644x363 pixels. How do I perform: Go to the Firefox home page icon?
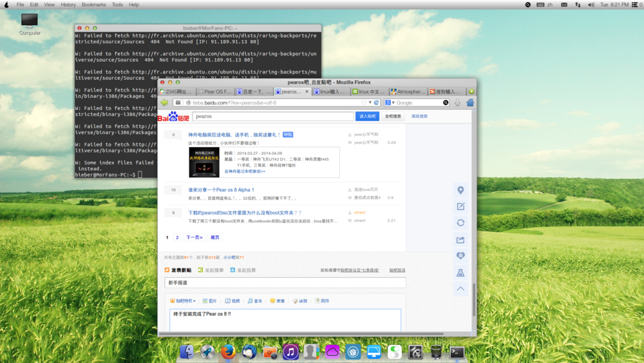(470, 103)
